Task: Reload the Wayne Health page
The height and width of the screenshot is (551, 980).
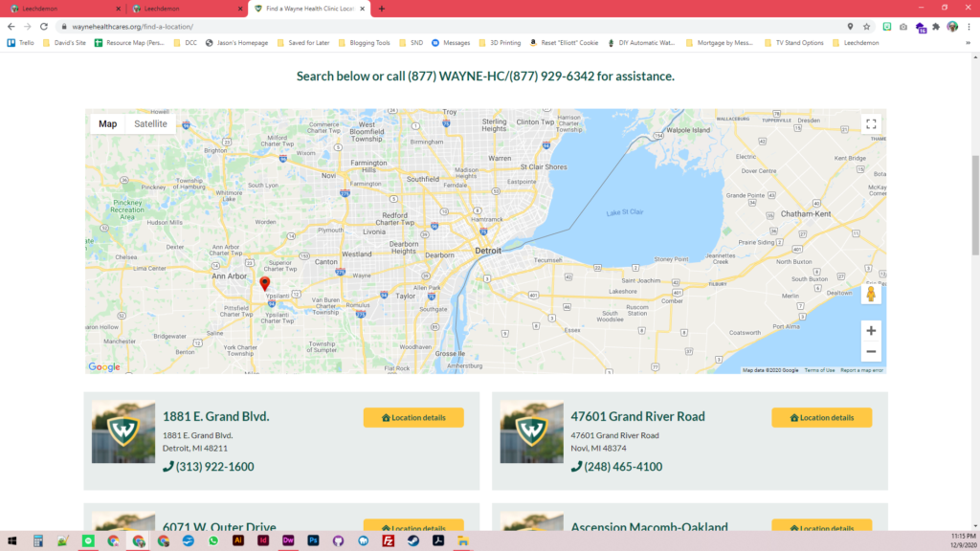Action: 44,27
